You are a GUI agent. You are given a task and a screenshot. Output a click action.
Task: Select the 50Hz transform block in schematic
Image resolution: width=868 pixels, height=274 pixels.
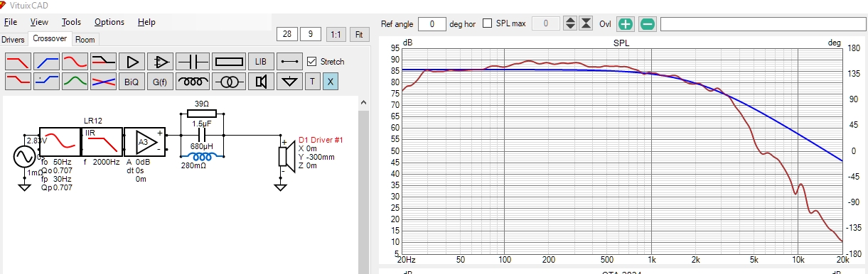tap(60, 142)
